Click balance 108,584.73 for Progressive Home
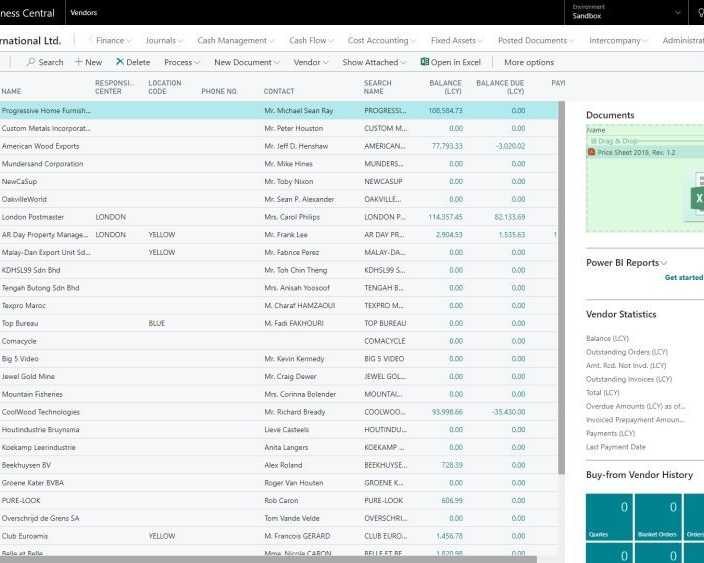 coord(445,110)
